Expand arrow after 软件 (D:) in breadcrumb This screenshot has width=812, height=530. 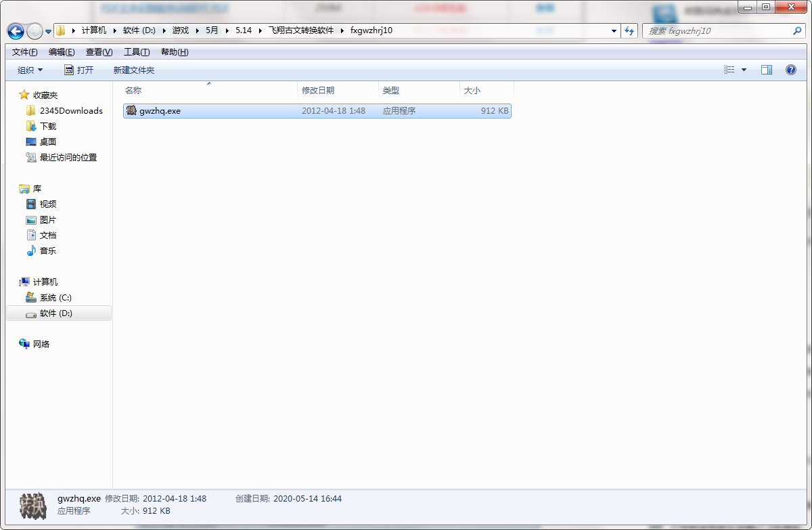click(164, 30)
